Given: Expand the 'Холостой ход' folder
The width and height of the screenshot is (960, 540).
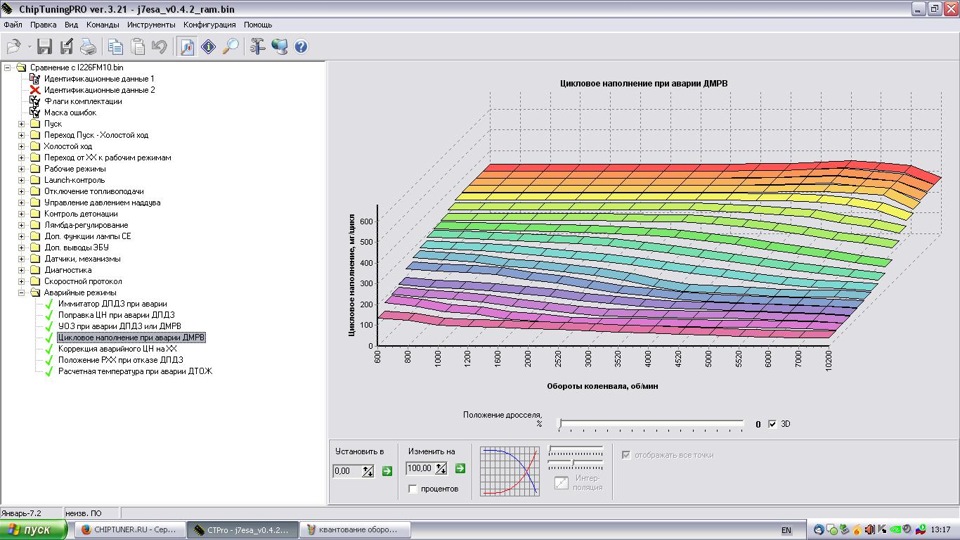Looking at the screenshot, I should [22, 146].
